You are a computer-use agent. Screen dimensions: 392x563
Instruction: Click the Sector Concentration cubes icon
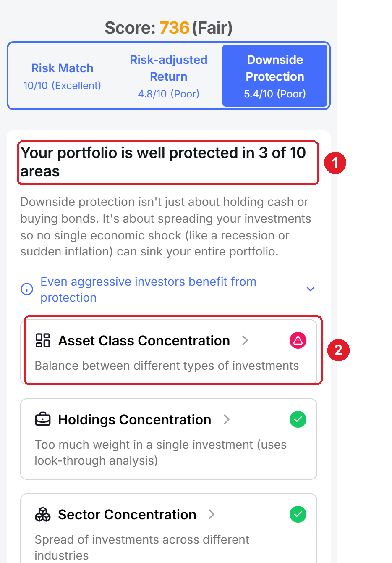pos(43,514)
